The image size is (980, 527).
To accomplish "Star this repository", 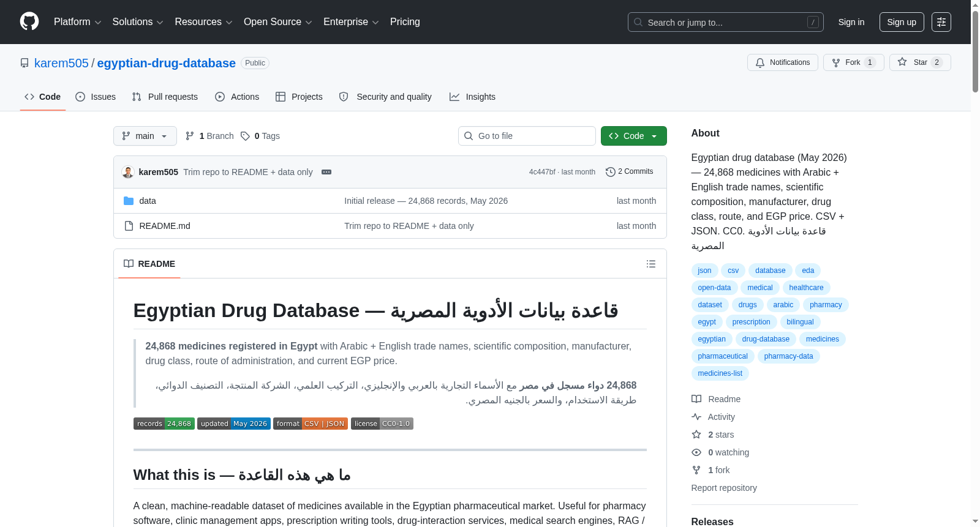I will pyautogui.click(x=920, y=62).
